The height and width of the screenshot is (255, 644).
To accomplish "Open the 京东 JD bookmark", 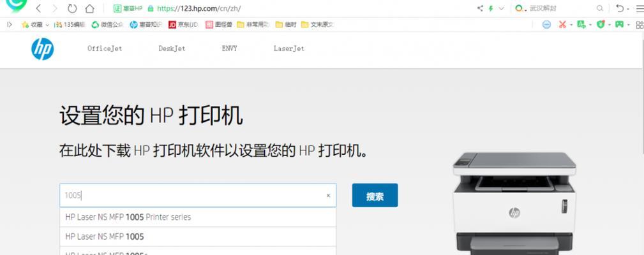I will point(183,25).
